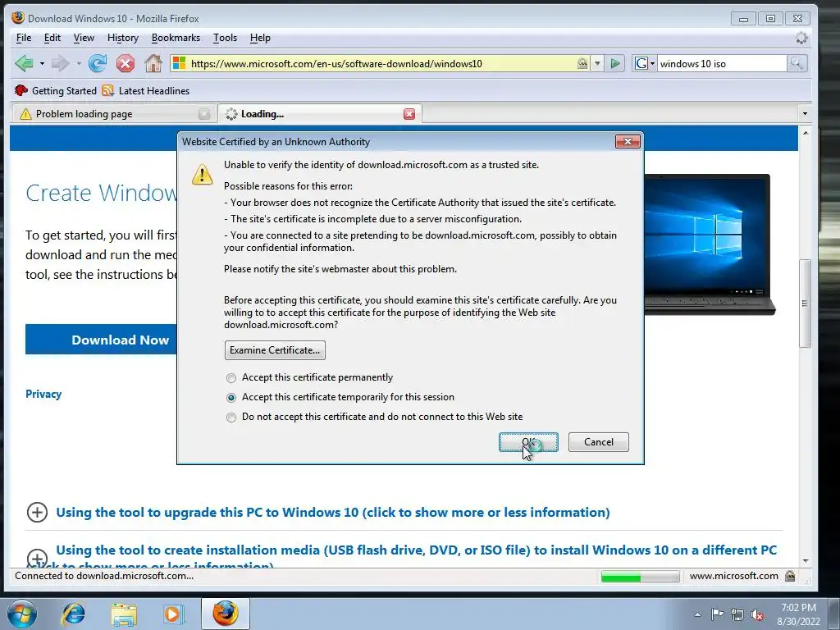The width and height of the screenshot is (840, 630).
Task: Reload the current page
Action: [x=98, y=64]
